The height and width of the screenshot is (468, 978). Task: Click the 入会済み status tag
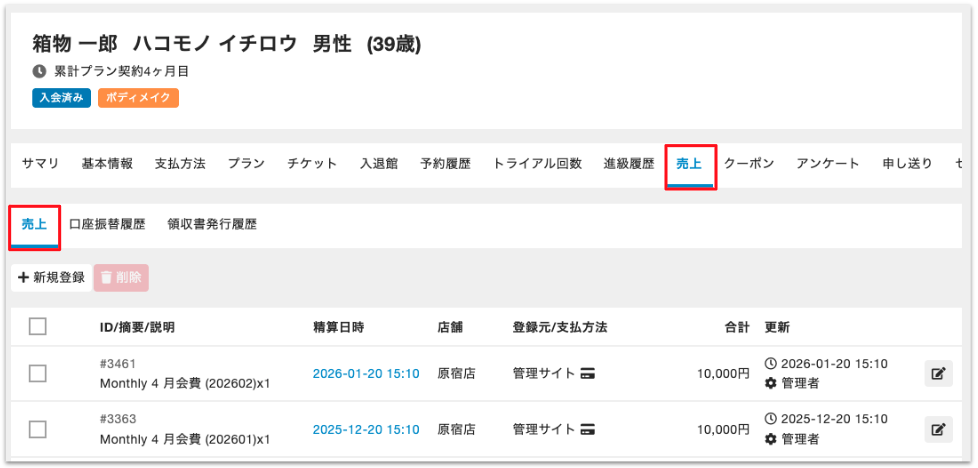click(x=62, y=98)
